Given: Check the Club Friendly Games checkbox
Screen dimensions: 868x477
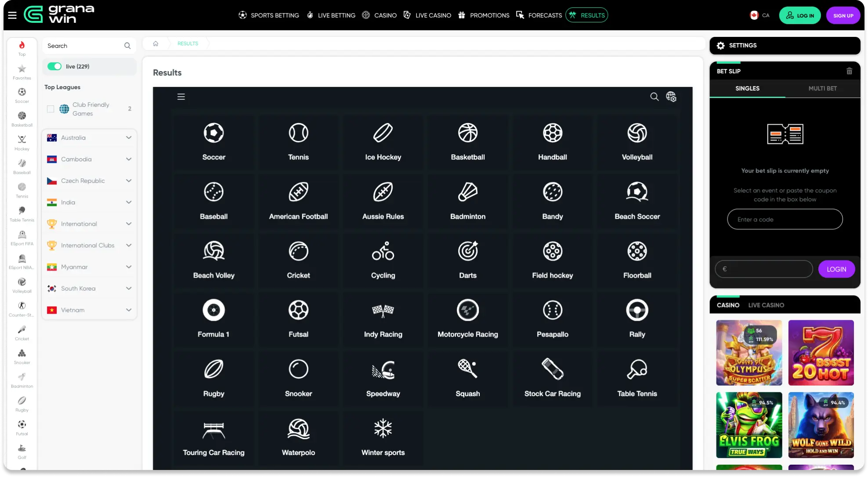Looking at the screenshot, I should [x=51, y=109].
